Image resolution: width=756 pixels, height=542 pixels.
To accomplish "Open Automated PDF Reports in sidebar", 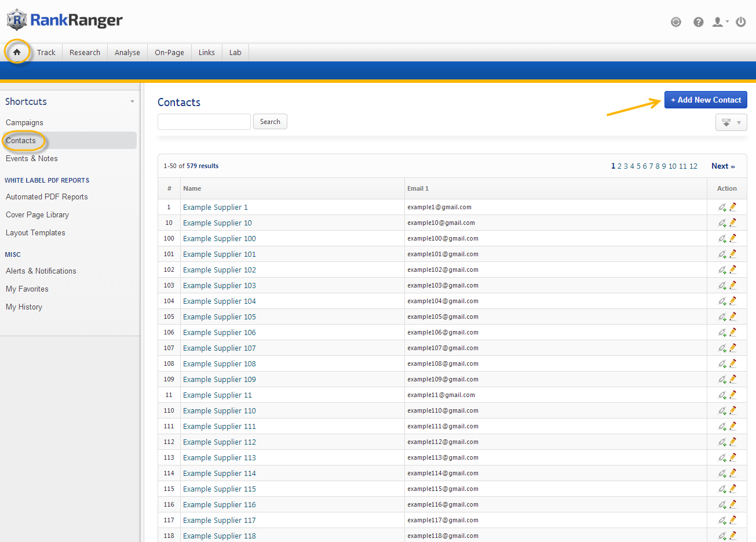I will 47,197.
